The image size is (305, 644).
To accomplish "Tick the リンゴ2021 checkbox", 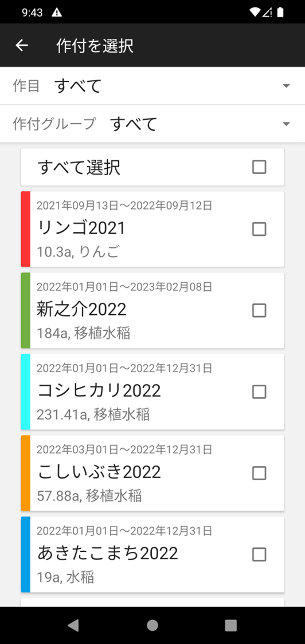I will coord(259,229).
